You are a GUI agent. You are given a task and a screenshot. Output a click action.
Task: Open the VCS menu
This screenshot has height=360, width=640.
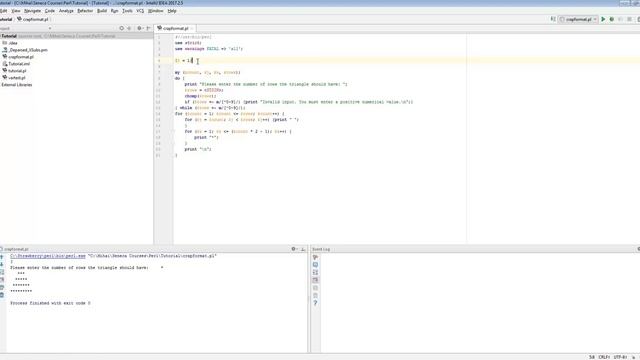coord(140,11)
